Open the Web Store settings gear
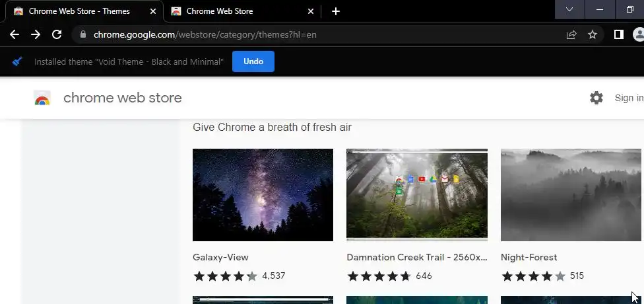This screenshot has height=304, width=644. click(x=596, y=98)
